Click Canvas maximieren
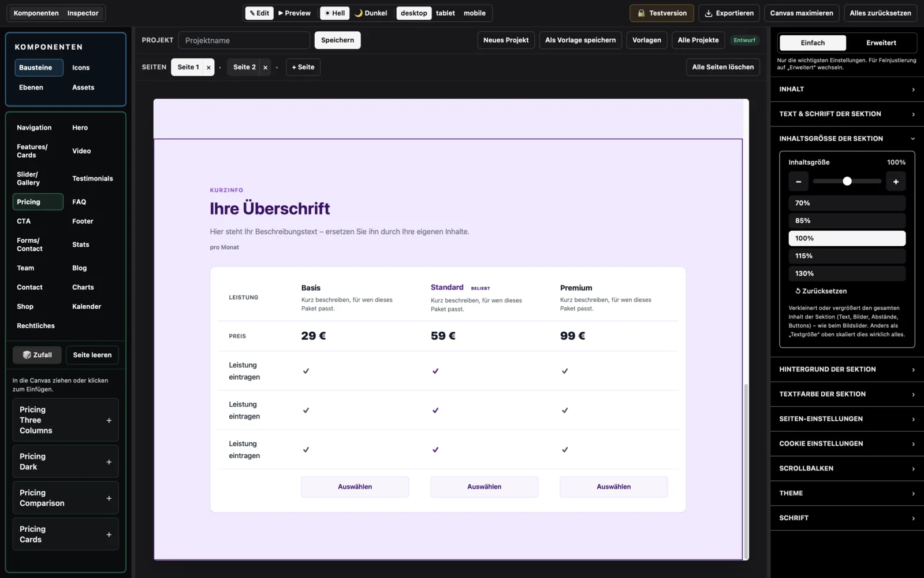This screenshot has height=578, width=924. coord(802,13)
